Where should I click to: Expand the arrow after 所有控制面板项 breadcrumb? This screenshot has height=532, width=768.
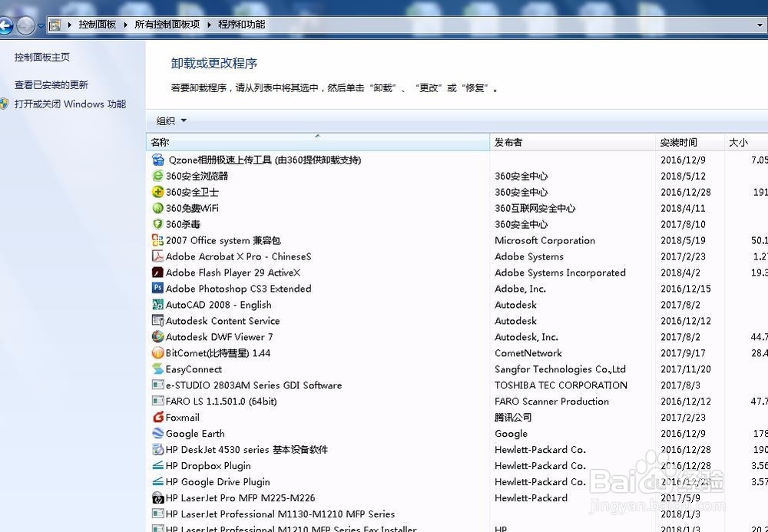(x=209, y=25)
